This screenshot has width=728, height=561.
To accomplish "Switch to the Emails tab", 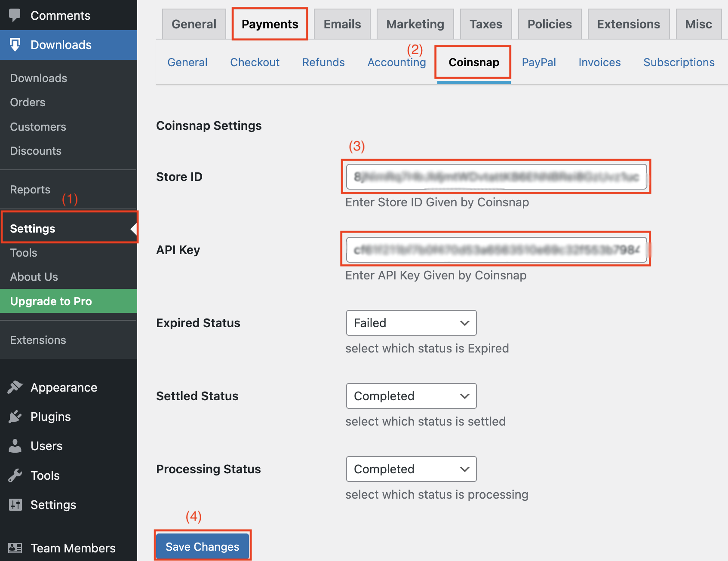I will pos(342,24).
